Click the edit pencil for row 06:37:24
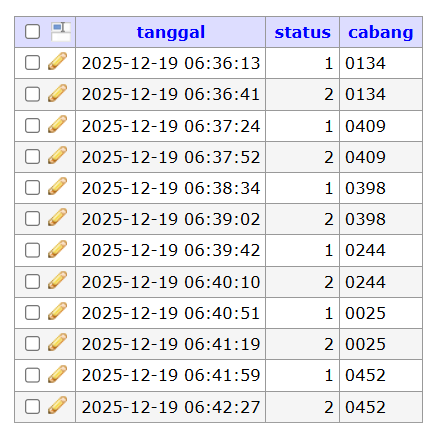This screenshot has width=439, height=433. click(57, 124)
